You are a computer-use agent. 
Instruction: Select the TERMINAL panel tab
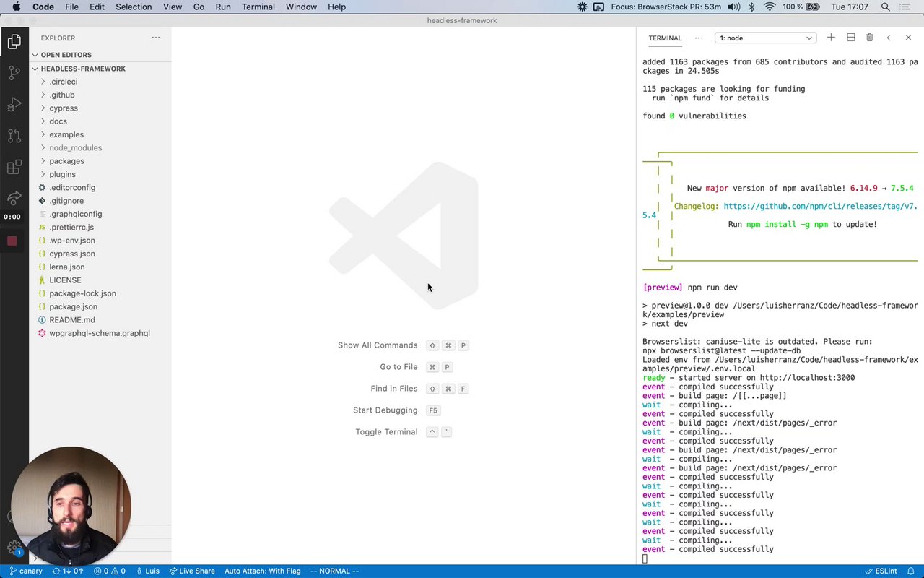tap(665, 38)
